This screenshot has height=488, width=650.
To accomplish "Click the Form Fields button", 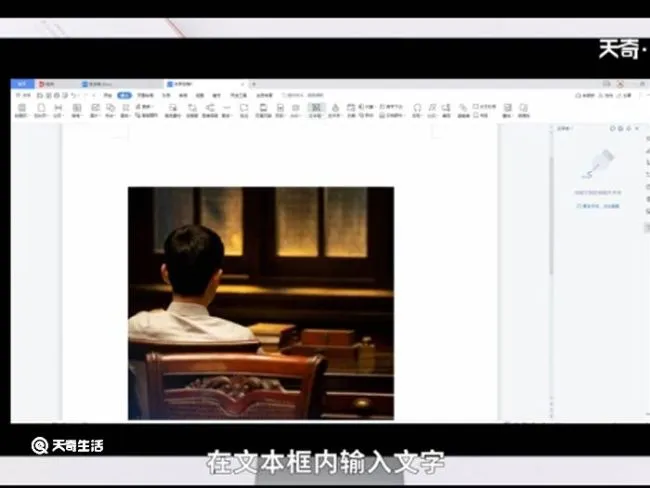I will (x=507, y=111).
